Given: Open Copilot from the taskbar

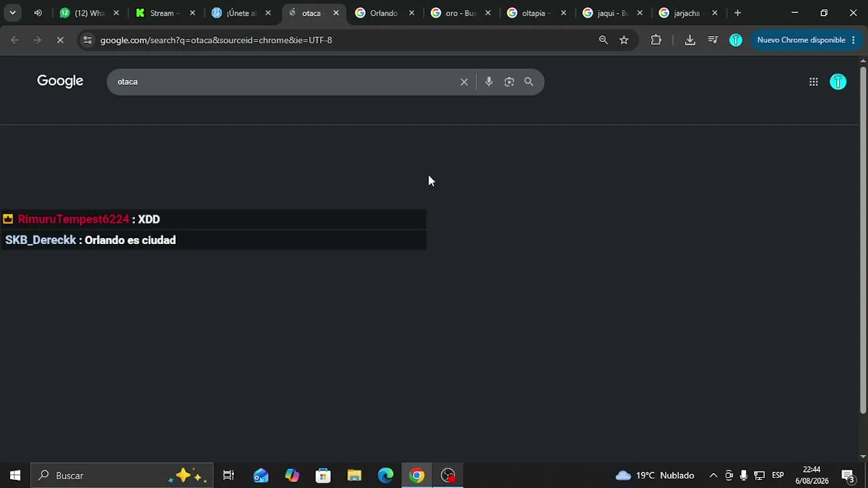Looking at the screenshot, I should [x=292, y=475].
